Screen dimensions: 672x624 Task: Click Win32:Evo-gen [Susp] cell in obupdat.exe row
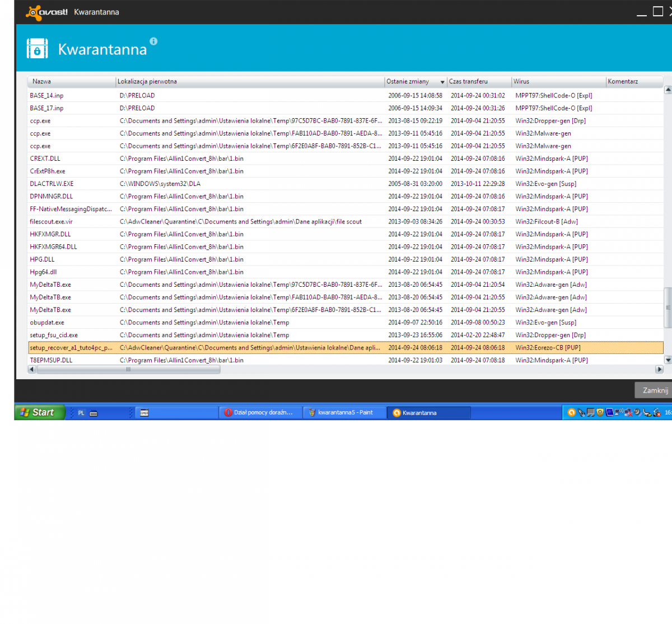click(x=546, y=323)
